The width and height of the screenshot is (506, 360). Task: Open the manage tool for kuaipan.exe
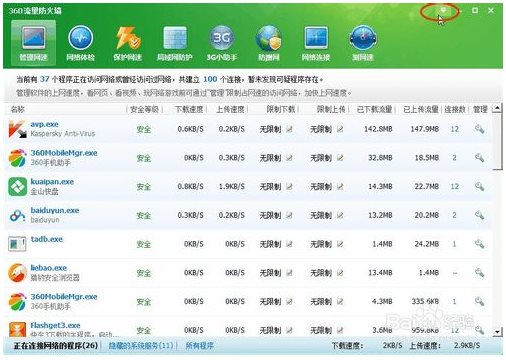(x=479, y=186)
